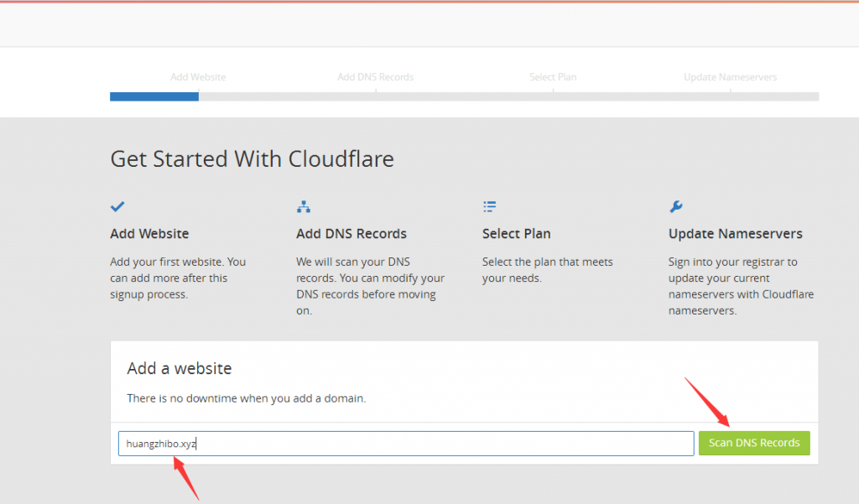Click the 'Select the plan that meets' description
The image size is (859, 504).
tap(547, 269)
